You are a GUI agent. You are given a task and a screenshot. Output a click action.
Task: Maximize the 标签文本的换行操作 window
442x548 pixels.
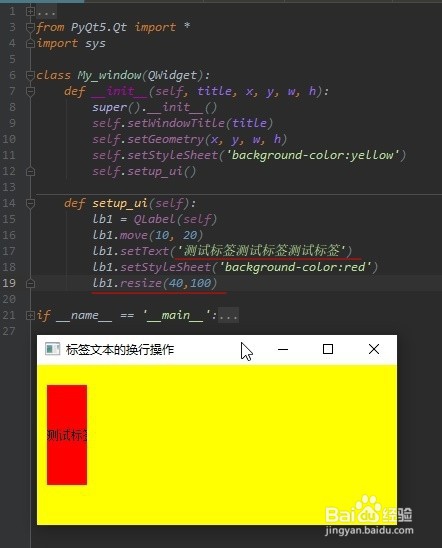coord(328,349)
